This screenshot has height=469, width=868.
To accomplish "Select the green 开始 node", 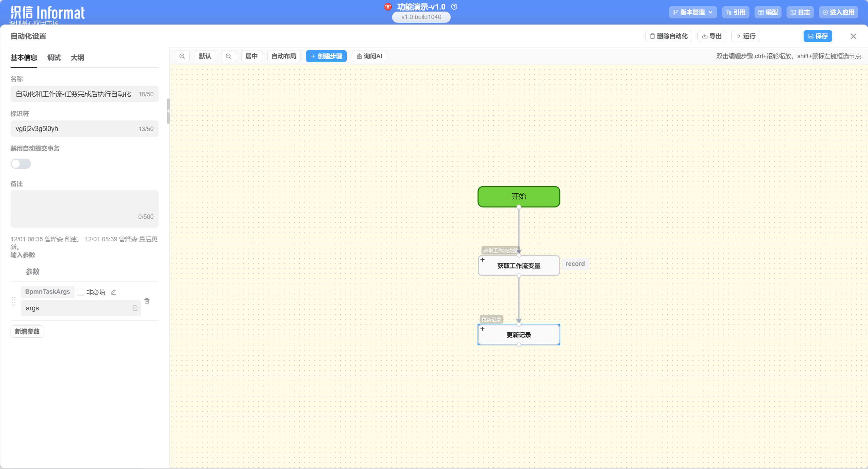I will pyautogui.click(x=518, y=196).
